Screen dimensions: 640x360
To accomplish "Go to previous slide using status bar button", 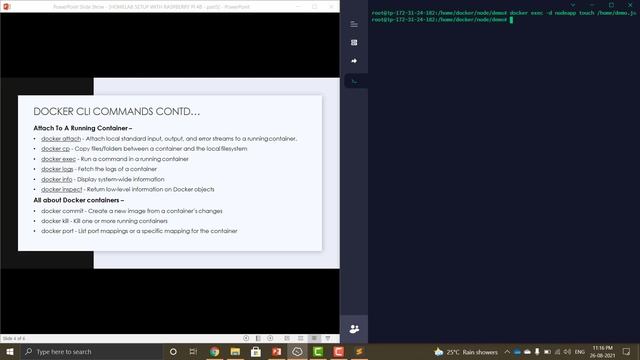I will (x=246, y=338).
